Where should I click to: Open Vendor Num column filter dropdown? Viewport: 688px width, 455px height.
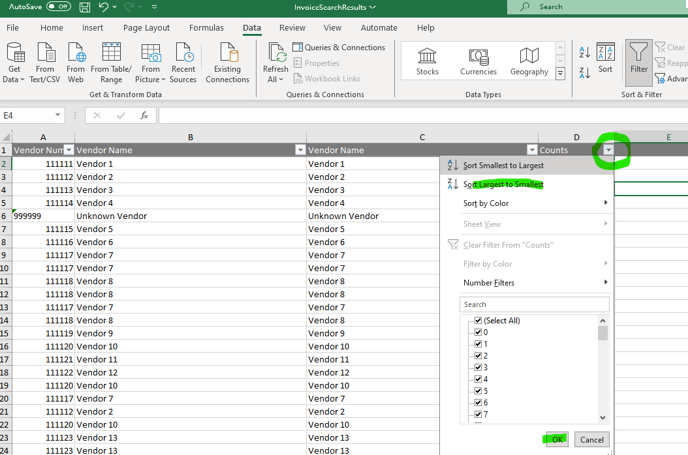click(69, 150)
